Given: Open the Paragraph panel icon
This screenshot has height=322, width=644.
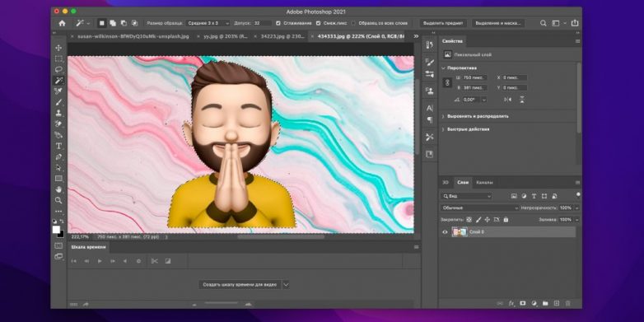Looking at the screenshot, I should pos(430,120).
